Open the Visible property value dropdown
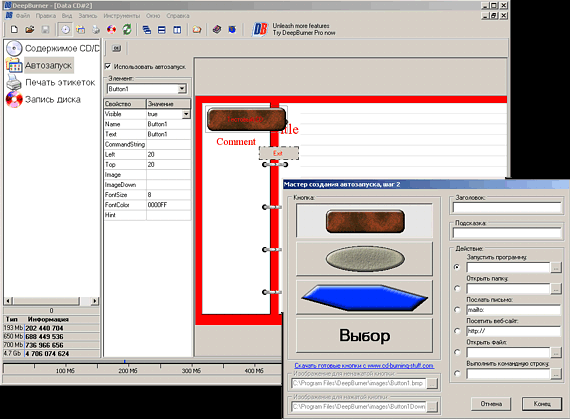The width and height of the screenshot is (570, 419). point(186,114)
